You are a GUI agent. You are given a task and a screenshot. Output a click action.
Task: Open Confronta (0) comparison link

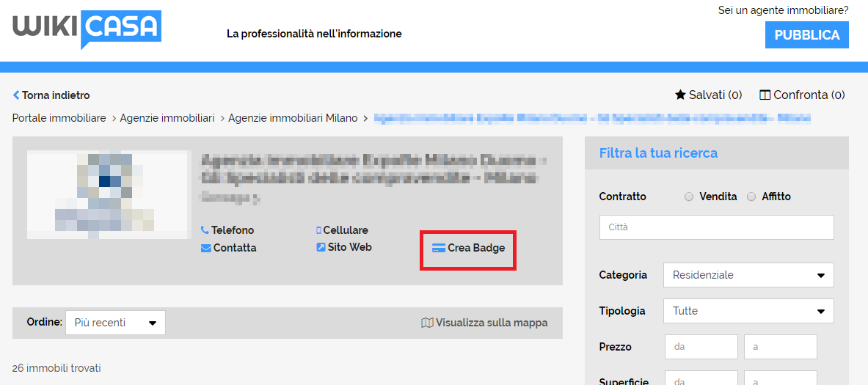click(802, 95)
